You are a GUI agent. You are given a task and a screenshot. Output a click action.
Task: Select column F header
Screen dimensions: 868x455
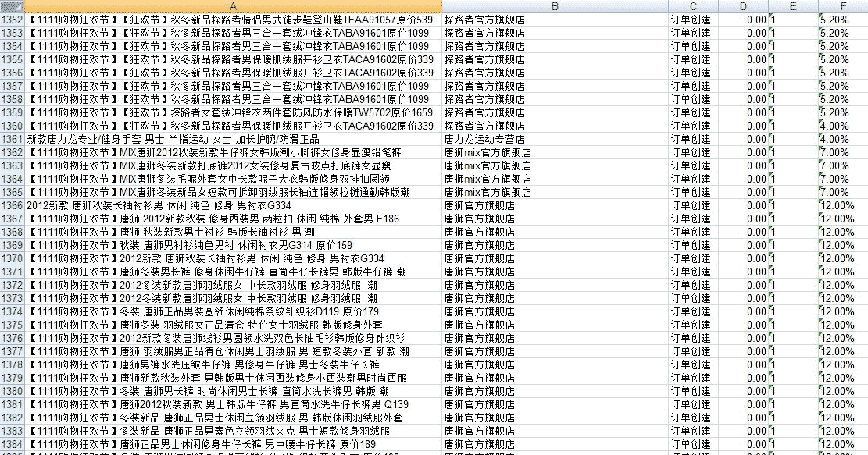point(842,6)
